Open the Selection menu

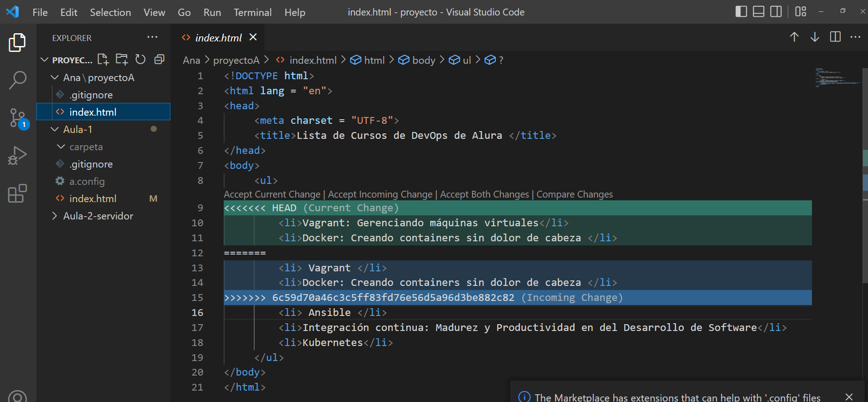click(x=110, y=12)
